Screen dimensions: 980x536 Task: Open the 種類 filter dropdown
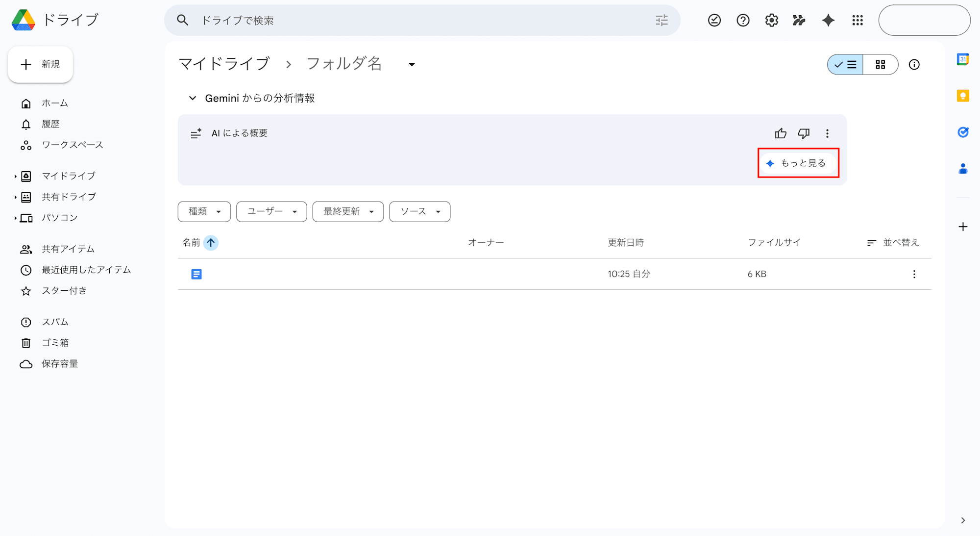tap(204, 211)
